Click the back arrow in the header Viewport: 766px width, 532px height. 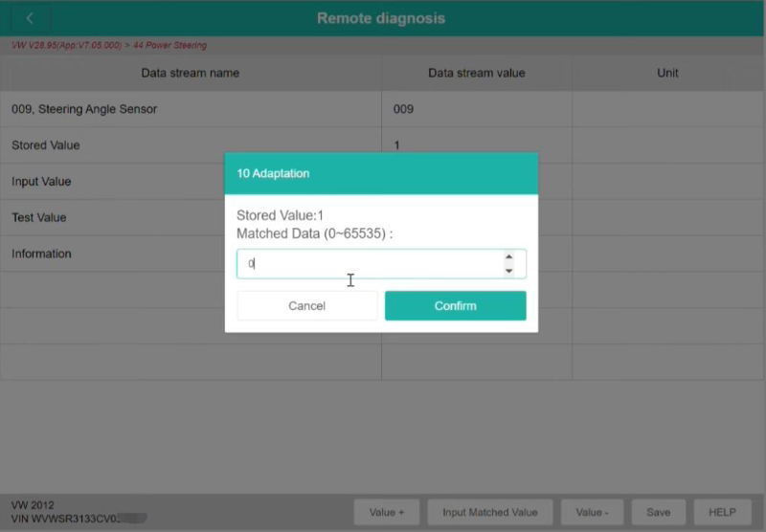click(x=30, y=18)
